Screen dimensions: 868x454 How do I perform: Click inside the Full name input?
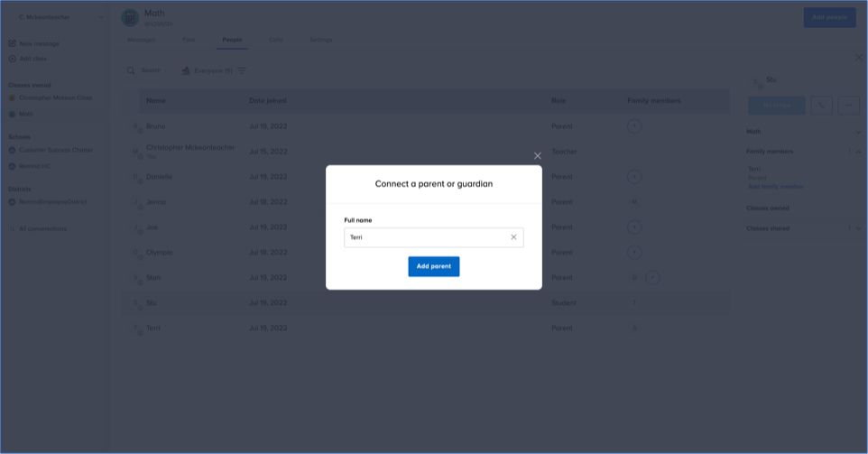pos(424,237)
